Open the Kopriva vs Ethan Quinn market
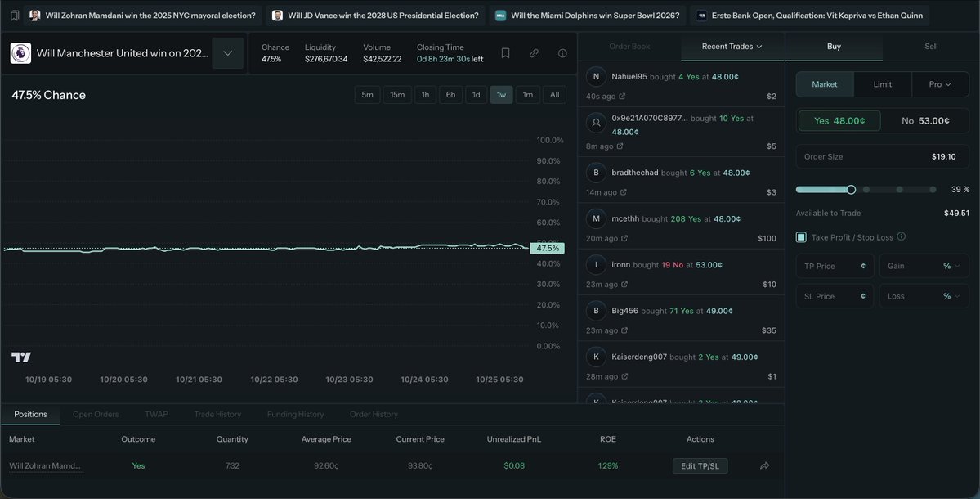The height and width of the screenshot is (499, 980). 809,16
